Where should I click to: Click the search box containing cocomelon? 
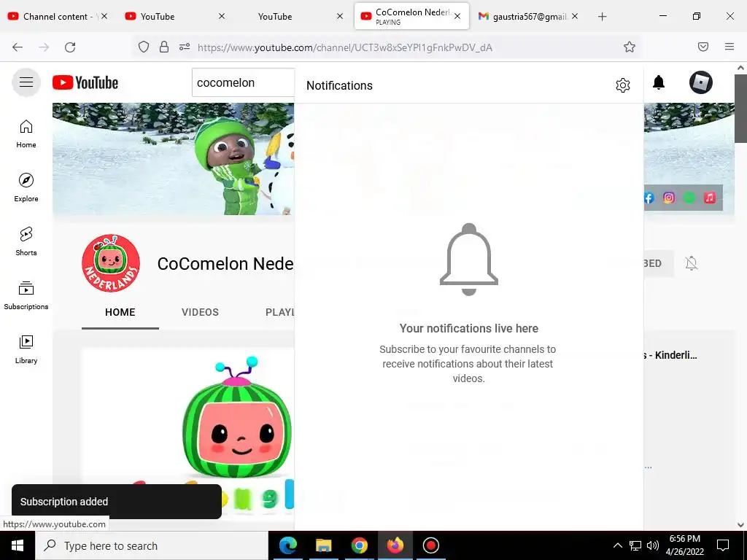click(243, 82)
